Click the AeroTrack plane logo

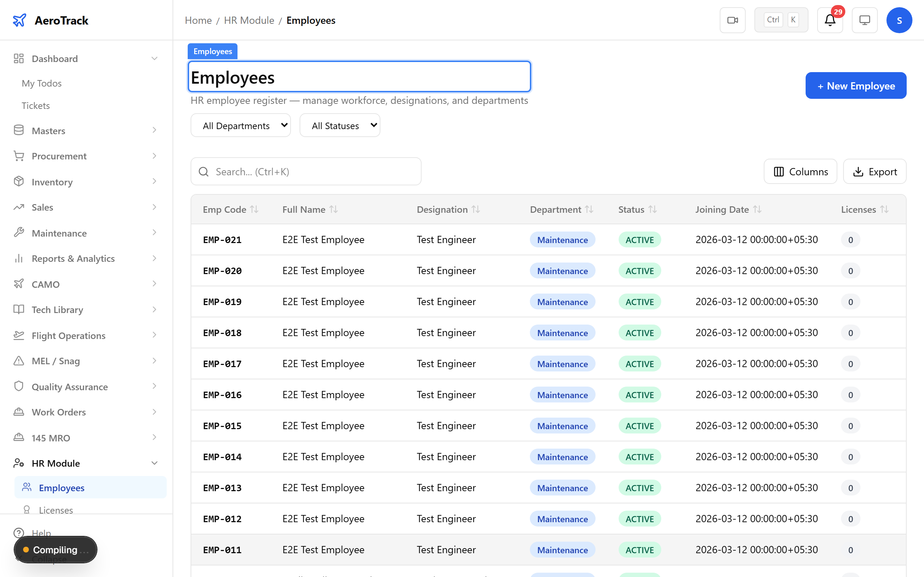click(19, 20)
